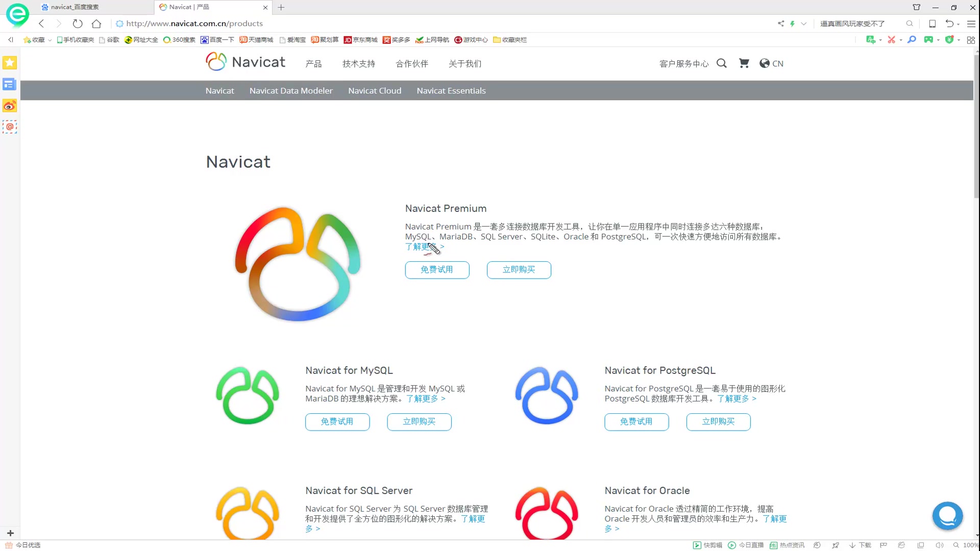Click 免费试用 for Navicat Premium
980x551 pixels.
coord(437,270)
